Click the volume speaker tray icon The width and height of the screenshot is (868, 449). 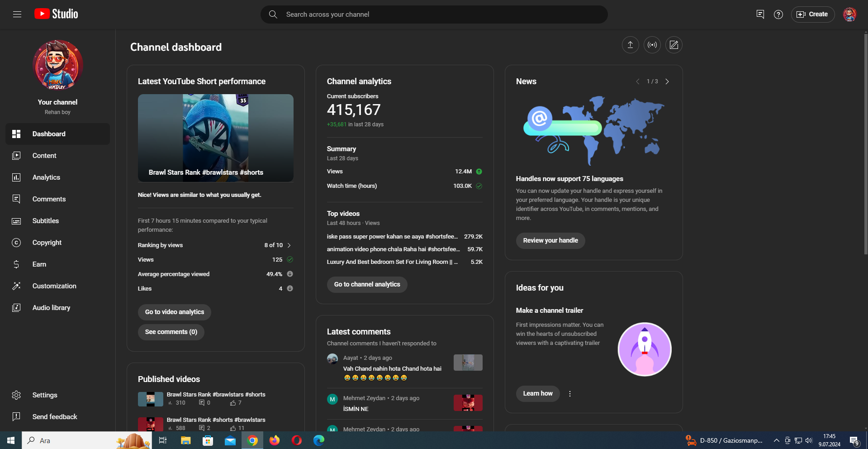[809, 440]
